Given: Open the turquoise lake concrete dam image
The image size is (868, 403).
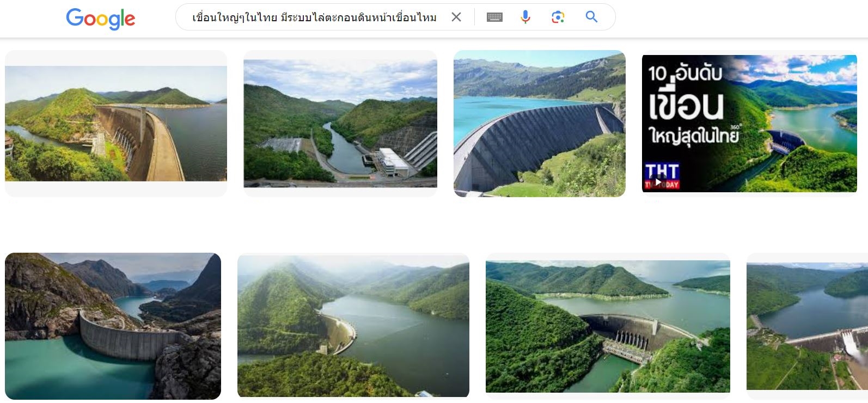Looking at the screenshot, I should coord(540,124).
